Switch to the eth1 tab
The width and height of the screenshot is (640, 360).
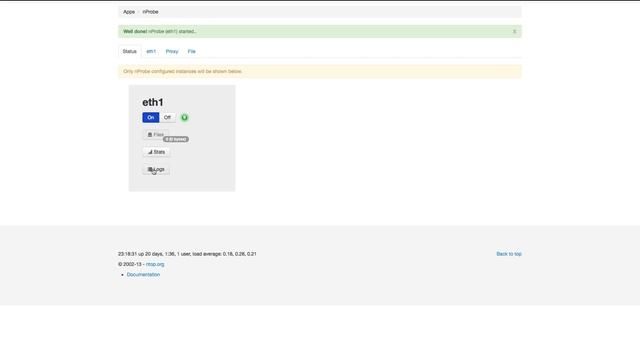click(x=151, y=51)
